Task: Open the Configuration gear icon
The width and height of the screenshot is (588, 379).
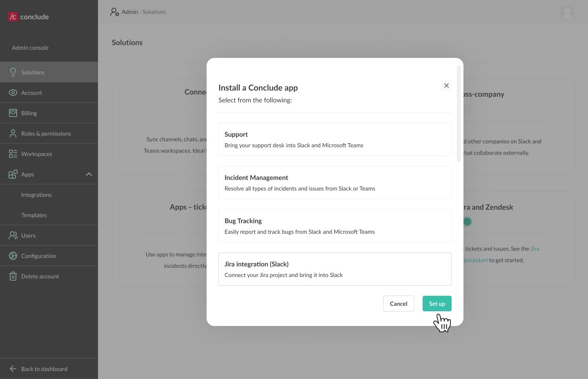Action: (x=13, y=256)
